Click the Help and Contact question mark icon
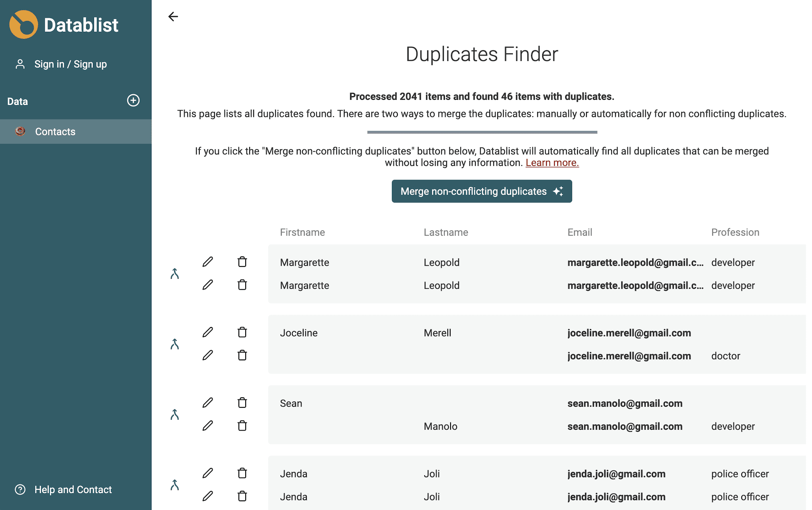This screenshot has width=812, height=510. (20, 489)
